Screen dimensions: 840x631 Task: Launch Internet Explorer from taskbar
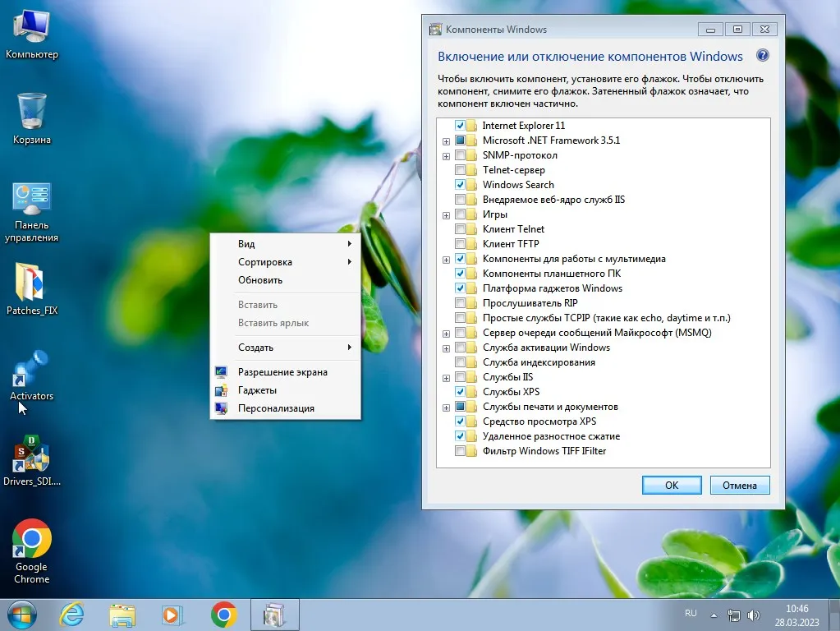pyautogui.click(x=71, y=615)
